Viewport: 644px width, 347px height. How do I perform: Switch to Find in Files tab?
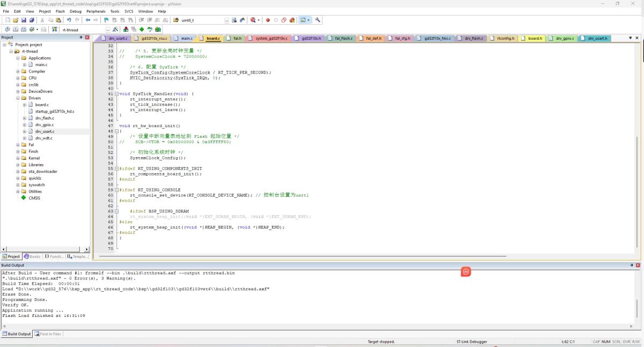(x=48, y=334)
